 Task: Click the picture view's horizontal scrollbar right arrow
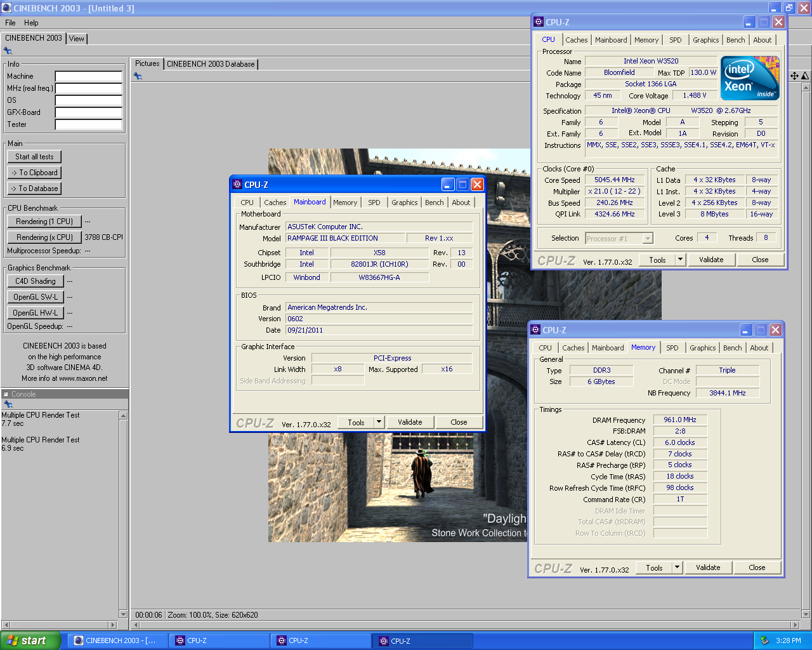tap(796, 625)
